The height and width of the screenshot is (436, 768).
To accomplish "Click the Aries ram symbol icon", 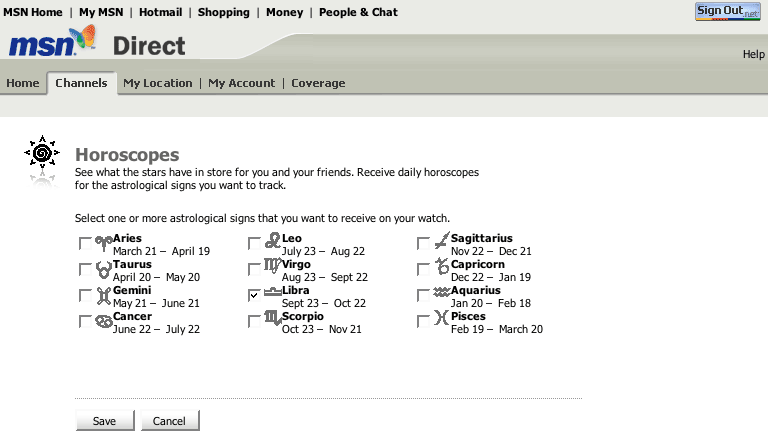I will pos(103,243).
